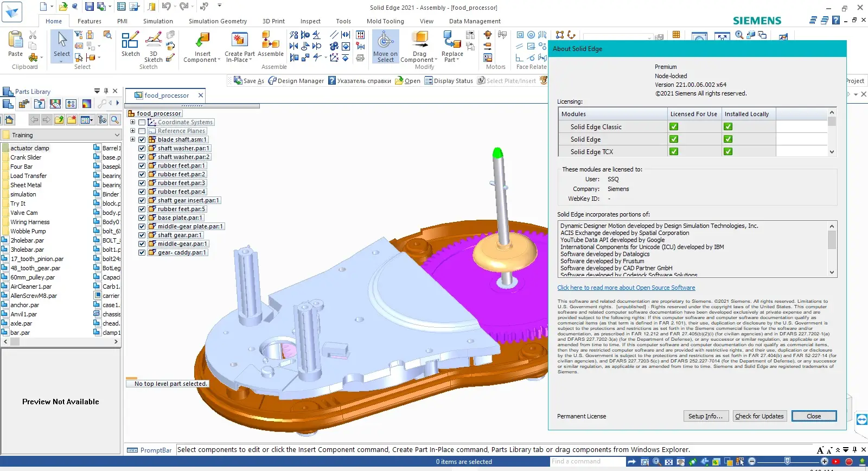Image resolution: width=868 pixels, height=471 pixels.
Task: Open the Inspect ribbon tab
Action: [310, 21]
